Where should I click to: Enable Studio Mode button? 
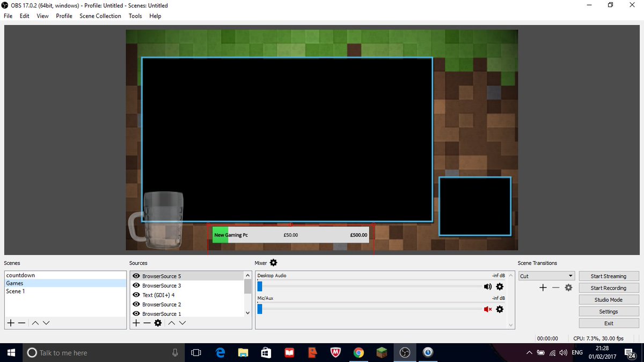click(x=609, y=300)
